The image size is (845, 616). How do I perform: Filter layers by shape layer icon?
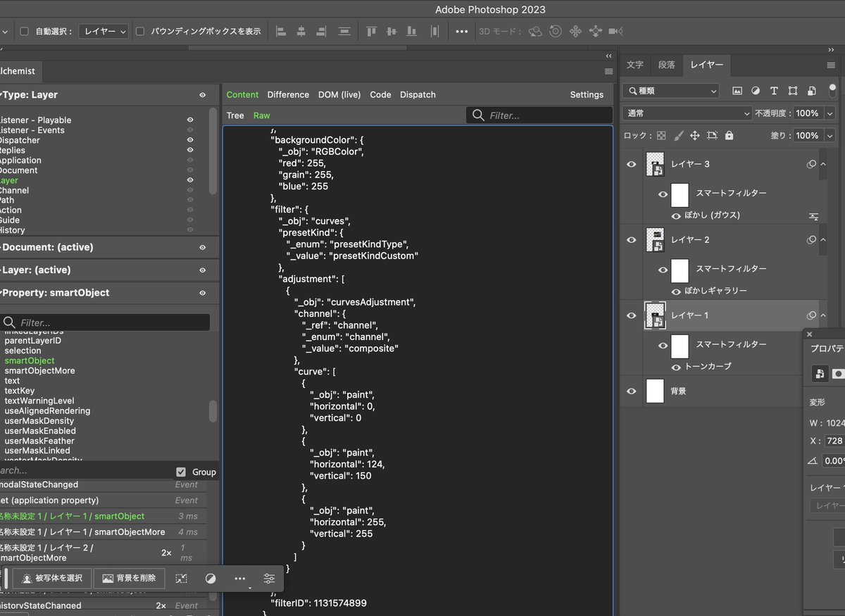point(793,91)
